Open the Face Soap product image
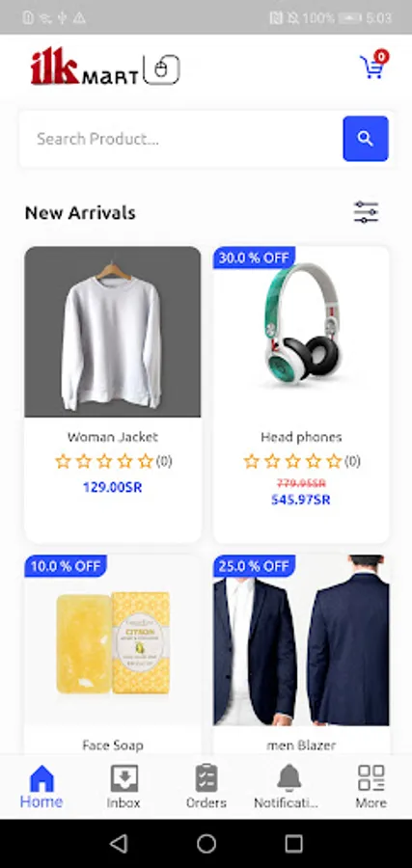The height and width of the screenshot is (868, 412). [x=113, y=640]
